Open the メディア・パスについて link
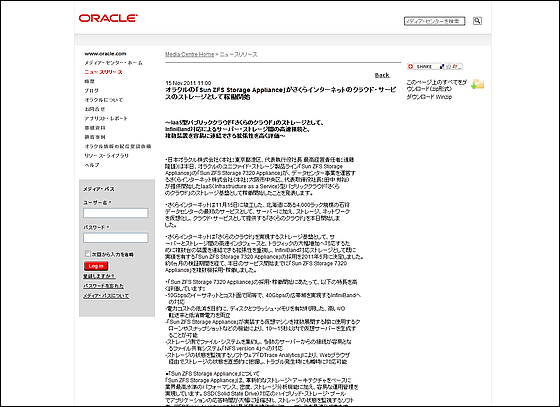560x407 pixels. tap(106, 296)
